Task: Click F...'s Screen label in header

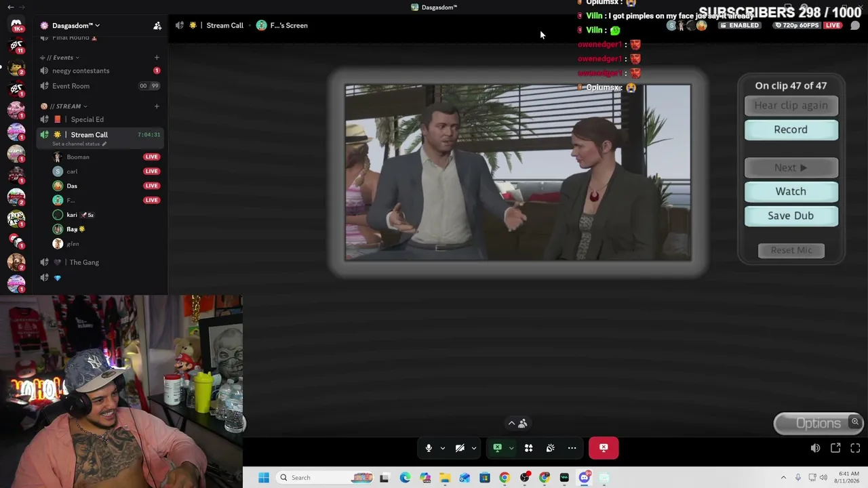Action: (289, 26)
